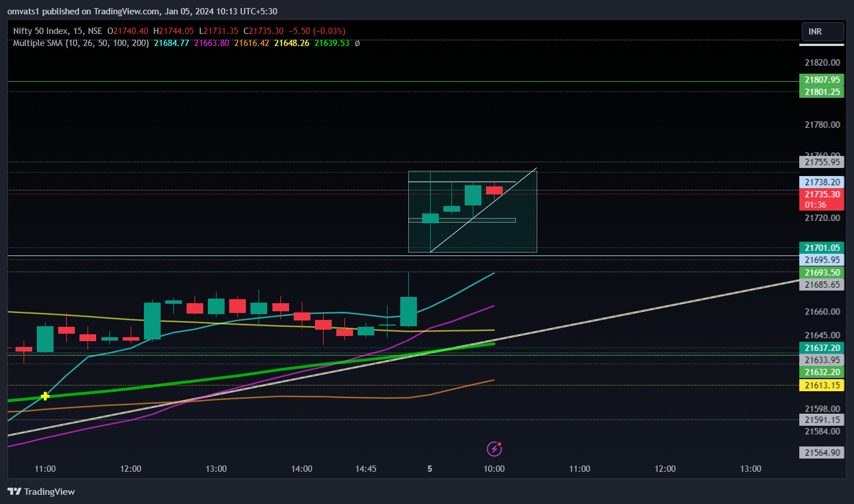Select the grey 21755.95 price label

click(822, 162)
